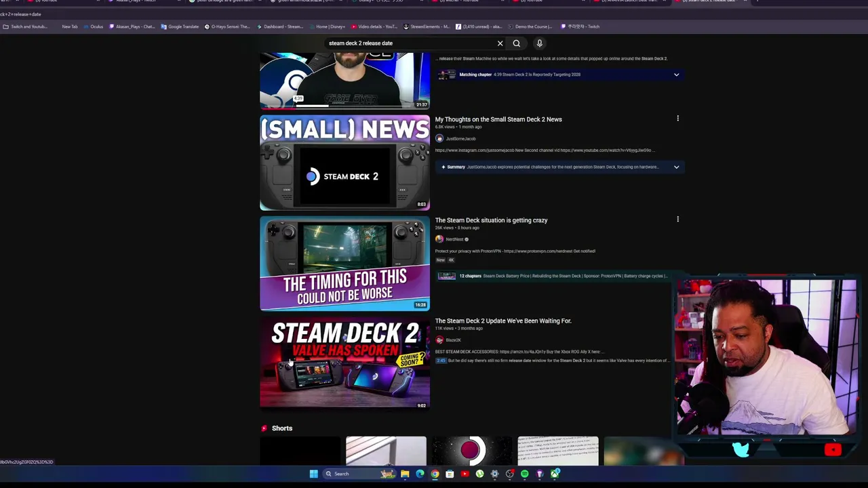Play the 'The timing for this could not be worse' thumbnail
The image size is (868, 488).
(x=344, y=264)
